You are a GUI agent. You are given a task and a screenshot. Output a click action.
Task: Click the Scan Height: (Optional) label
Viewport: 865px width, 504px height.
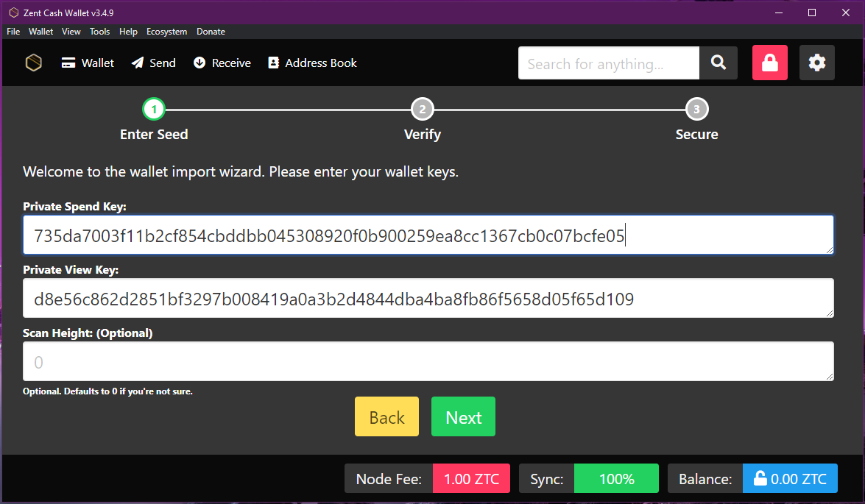[x=88, y=333]
